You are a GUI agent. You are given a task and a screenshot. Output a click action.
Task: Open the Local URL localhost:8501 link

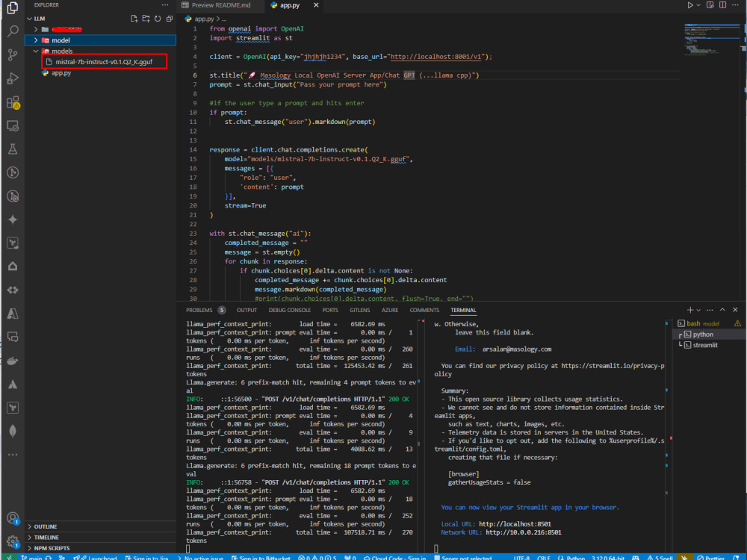click(x=515, y=524)
